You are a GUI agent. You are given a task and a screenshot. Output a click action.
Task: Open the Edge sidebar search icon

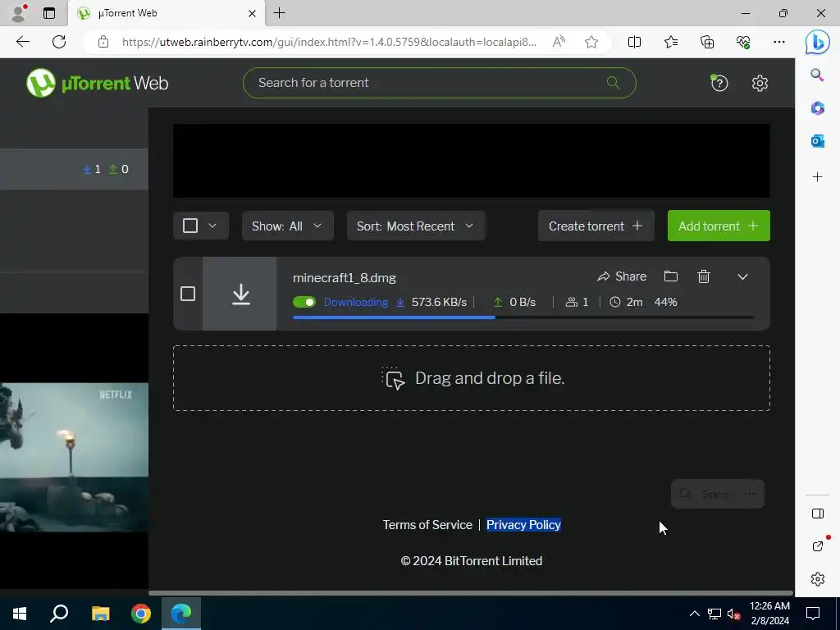tap(817, 75)
